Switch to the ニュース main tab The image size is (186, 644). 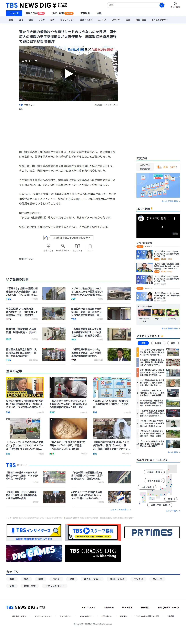(x=14, y=13)
